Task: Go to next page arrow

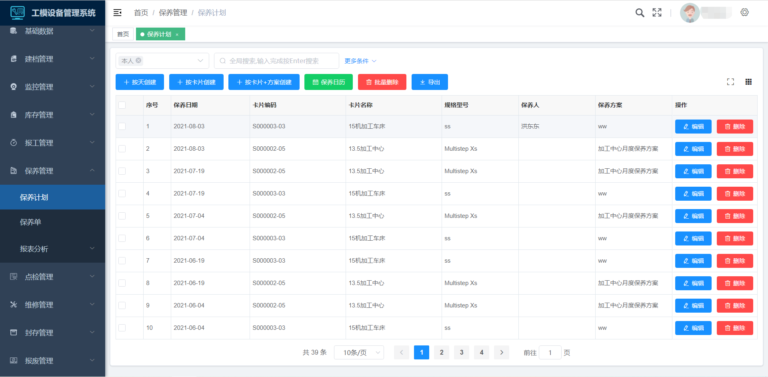Action: pyautogui.click(x=501, y=352)
